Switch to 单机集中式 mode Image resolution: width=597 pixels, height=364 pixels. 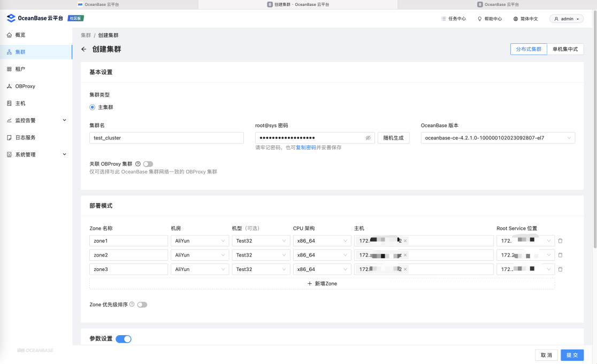coord(565,49)
